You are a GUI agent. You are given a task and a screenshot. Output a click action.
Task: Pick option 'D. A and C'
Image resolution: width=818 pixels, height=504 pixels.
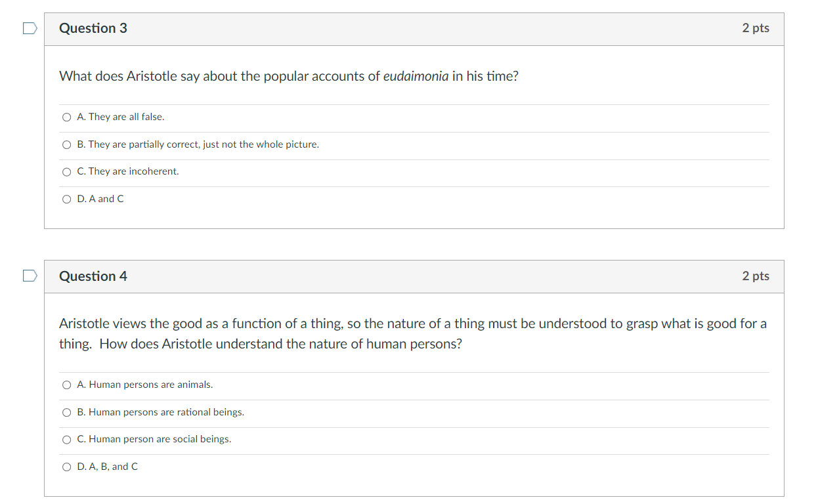[x=66, y=199]
